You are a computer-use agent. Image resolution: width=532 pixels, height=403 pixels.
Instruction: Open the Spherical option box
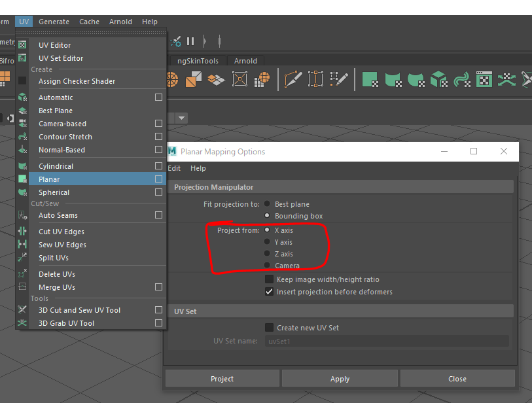pyautogui.click(x=158, y=192)
